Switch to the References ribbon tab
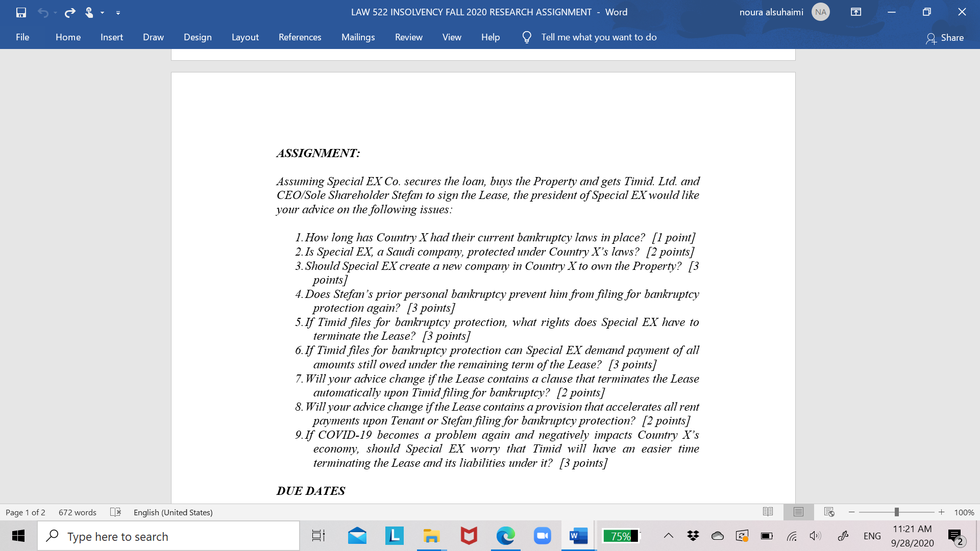The image size is (980, 551). click(x=300, y=37)
